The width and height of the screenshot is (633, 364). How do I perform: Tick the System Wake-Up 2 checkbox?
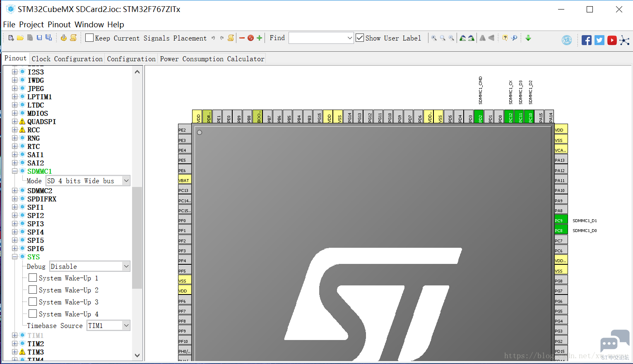tap(33, 290)
